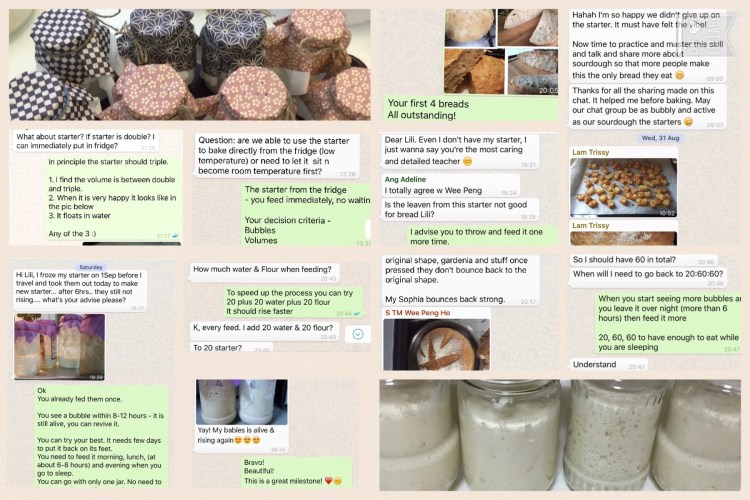The image size is (750, 500).
Task: Open Wee Peng Ho's scored sourdough loaf photo
Action: point(436,344)
